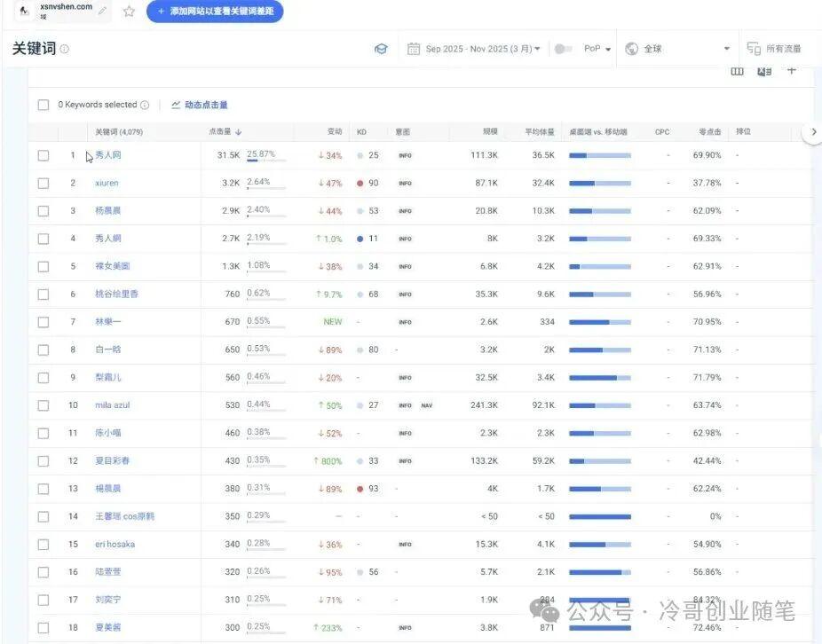The height and width of the screenshot is (644, 822).
Task: Open the keyword link xiuren
Action: pyautogui.click(x=107, y=183)
